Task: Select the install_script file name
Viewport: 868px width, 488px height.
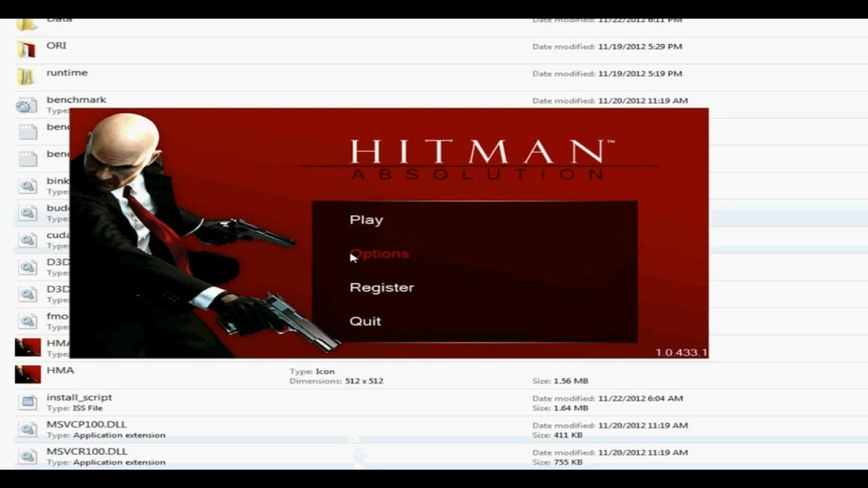Action: pyautogui.click(x=79, y=397)
